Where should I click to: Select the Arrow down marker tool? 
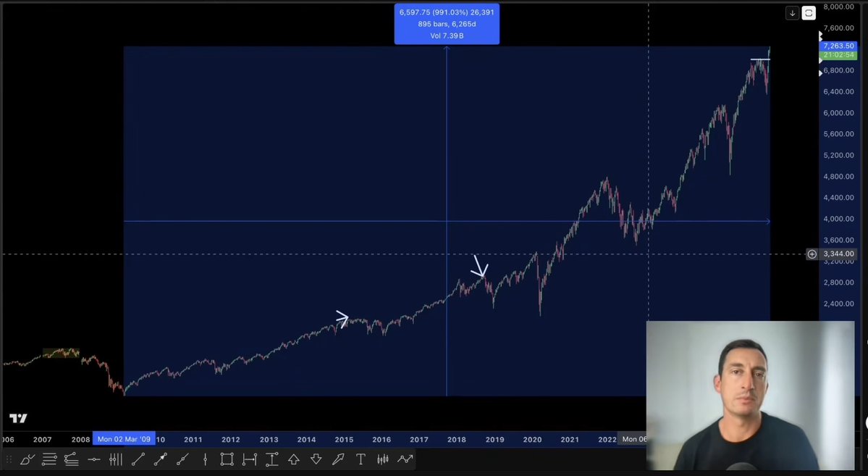316,459
